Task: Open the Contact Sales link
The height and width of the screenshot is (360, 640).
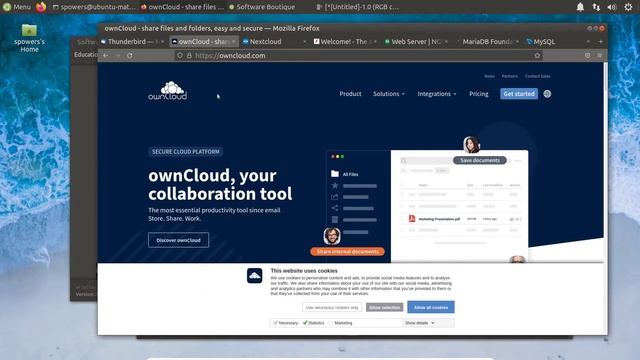Action: click(538, 76)
